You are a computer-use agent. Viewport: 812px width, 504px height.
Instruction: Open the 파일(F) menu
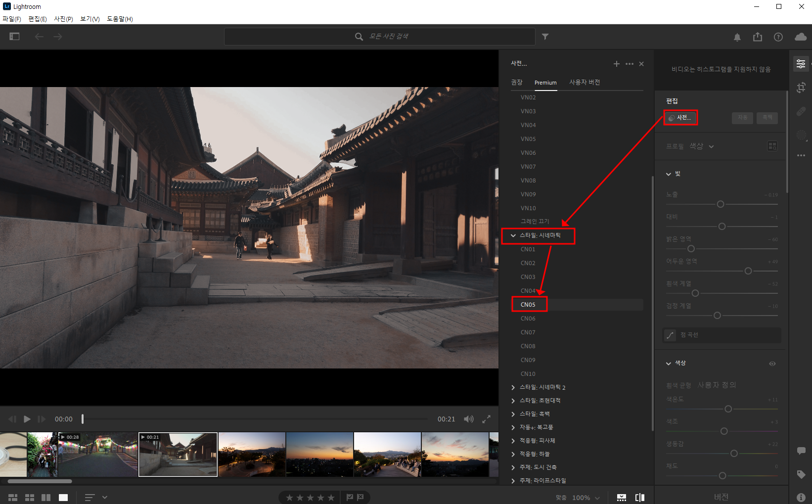(12, 19)
